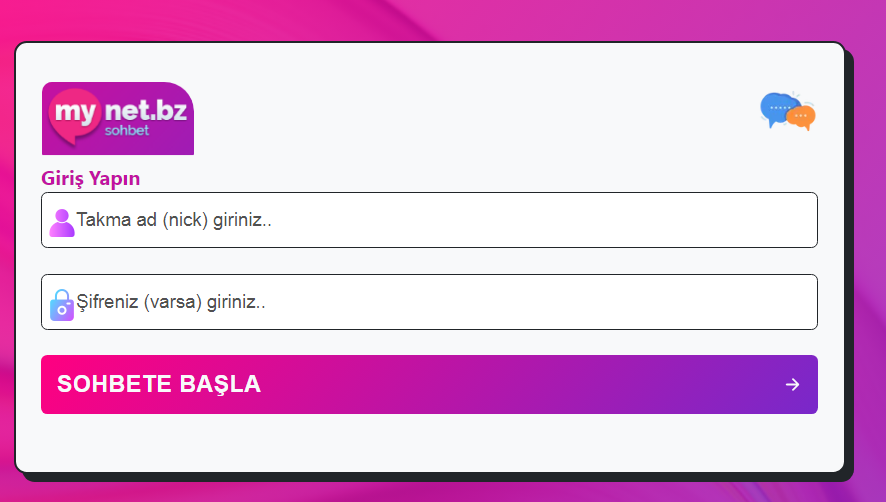
Task: Click "Şifreniz (varsa) giriniz.." placeholder text
Action: click(171, 302)
